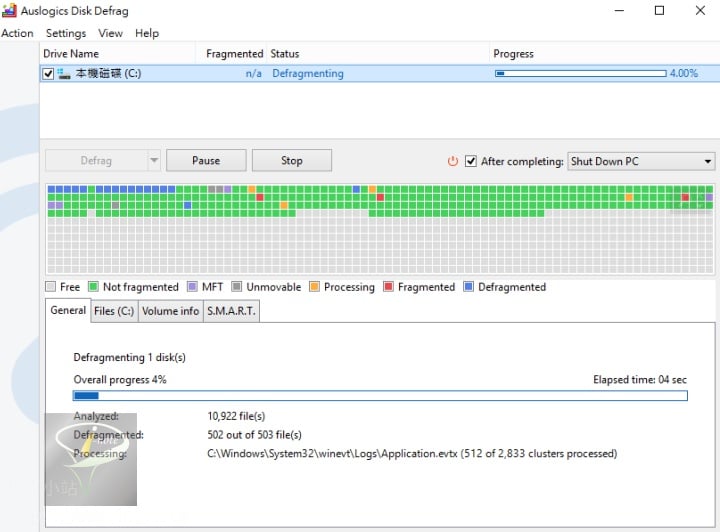Click the C: drive icon in list
Image resolution: width=720 pixels, height=532 pixels.
click(65, 74)
